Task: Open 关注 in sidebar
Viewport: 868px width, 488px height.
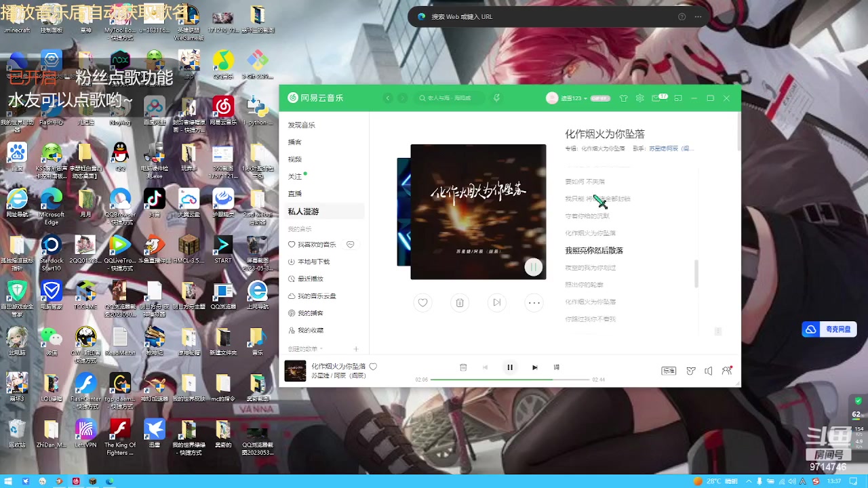Action: point(294,176)
